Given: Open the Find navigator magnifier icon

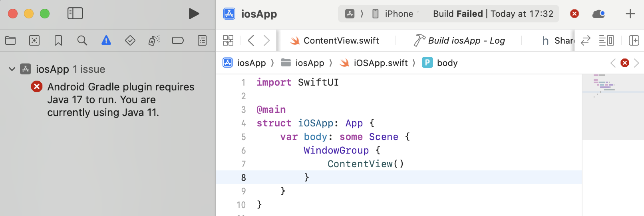Looking at the screenshot, I should pyautogui.click(x=82, y=40).
